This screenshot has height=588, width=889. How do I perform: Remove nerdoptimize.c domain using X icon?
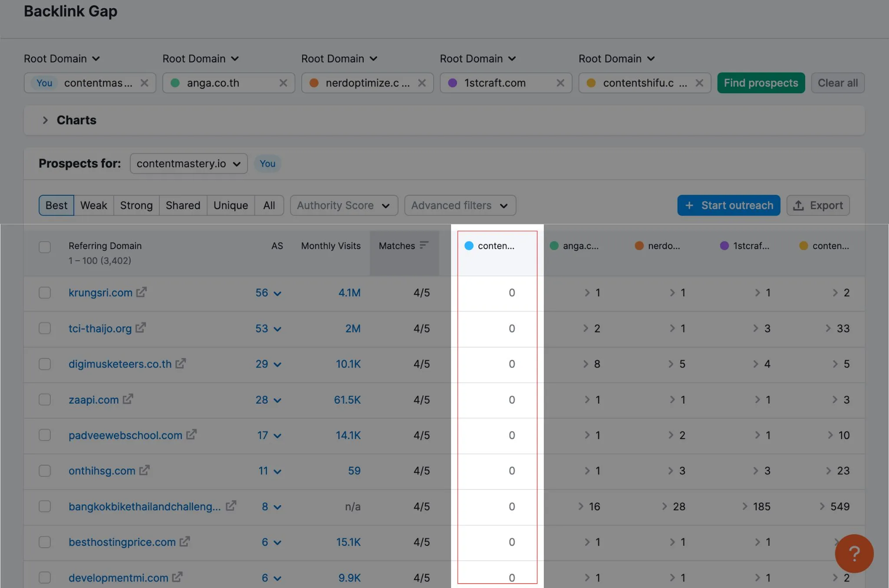[422, 83]
